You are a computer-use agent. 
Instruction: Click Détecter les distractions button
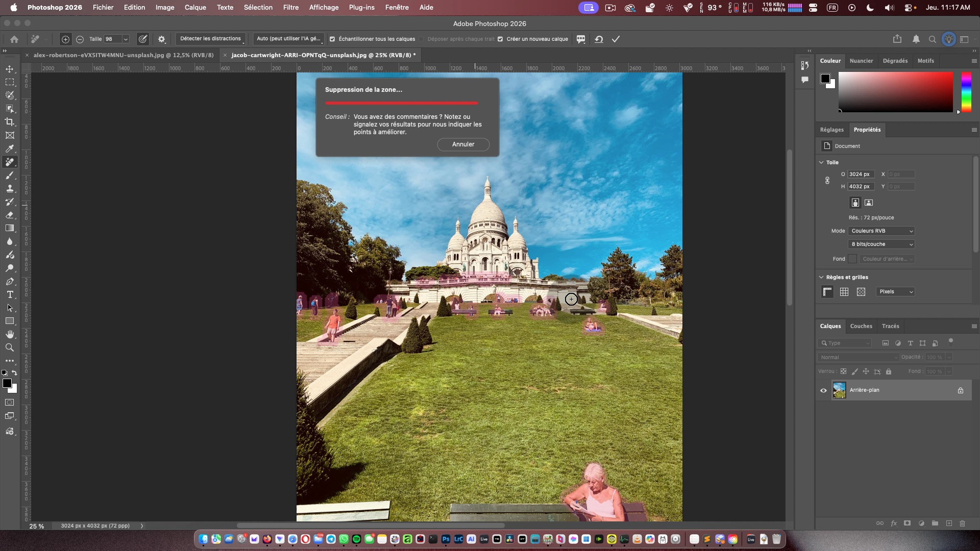[210, 39]
